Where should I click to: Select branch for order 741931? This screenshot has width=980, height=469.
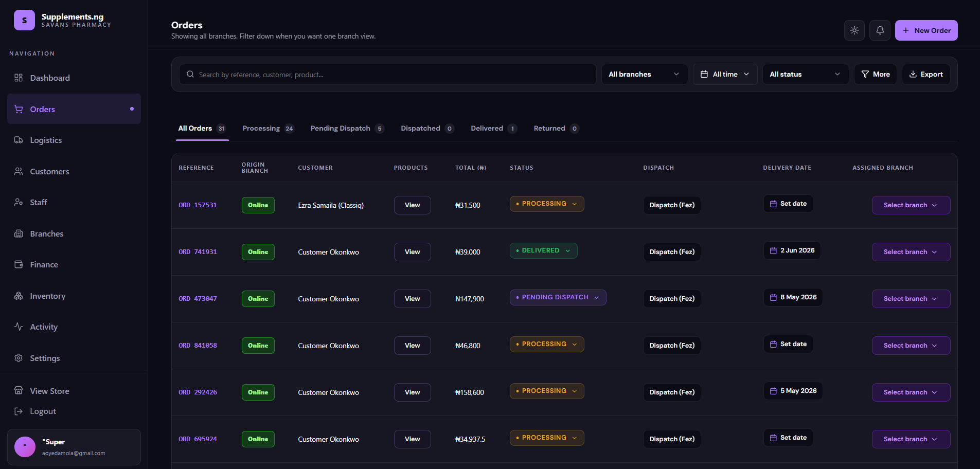(911, 252)
